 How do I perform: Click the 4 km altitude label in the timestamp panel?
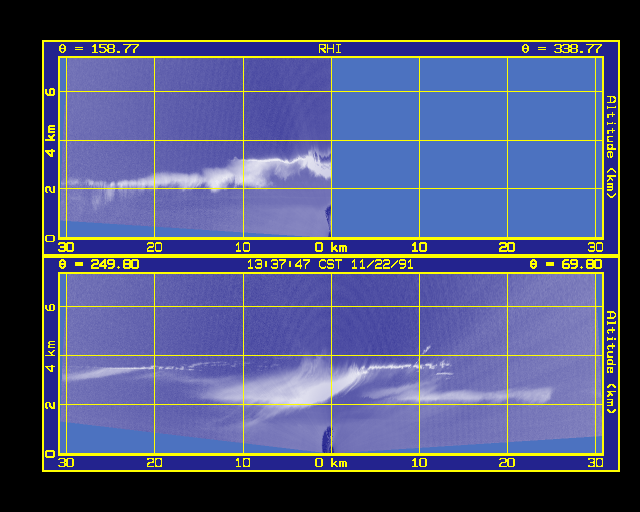click(50, 356)
